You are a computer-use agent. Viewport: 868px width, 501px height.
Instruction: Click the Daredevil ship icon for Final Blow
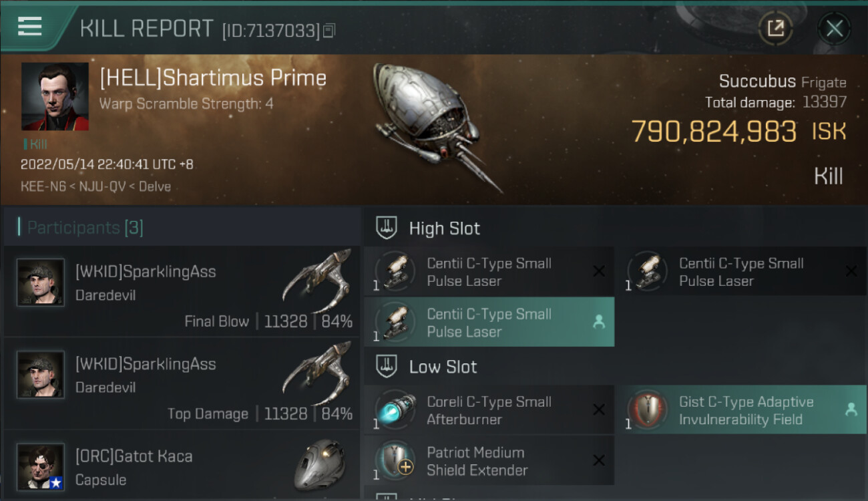point(318,279)
